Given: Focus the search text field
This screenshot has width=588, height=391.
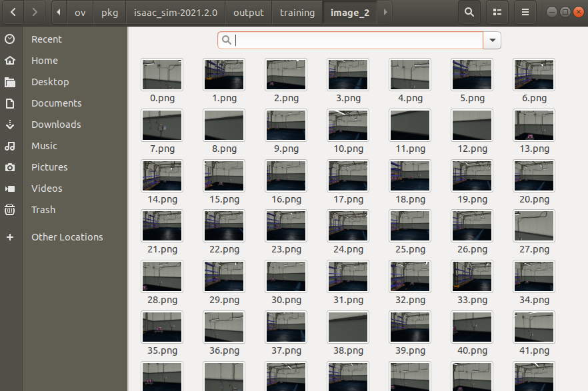Looking at the screenshot, I should point(350,40).
